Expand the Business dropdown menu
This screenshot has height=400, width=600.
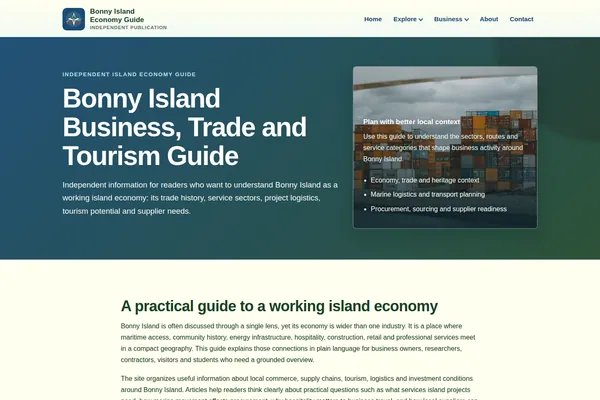coord(451,19)
